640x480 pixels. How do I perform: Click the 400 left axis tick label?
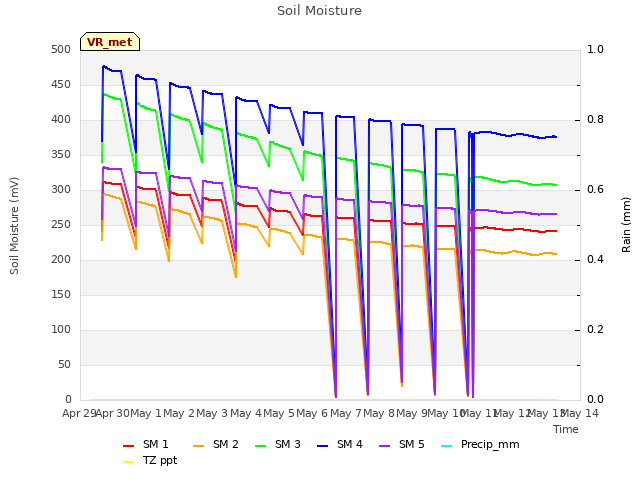(61, 120)
